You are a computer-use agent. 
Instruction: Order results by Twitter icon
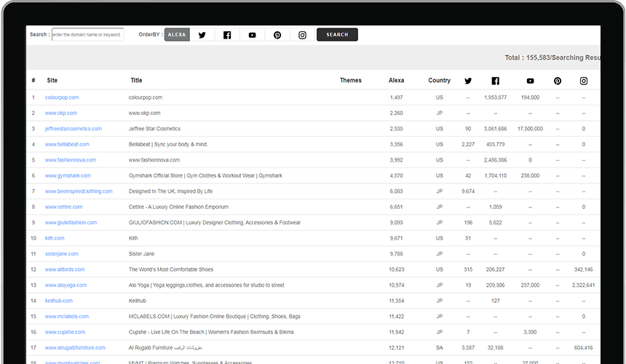202,35
